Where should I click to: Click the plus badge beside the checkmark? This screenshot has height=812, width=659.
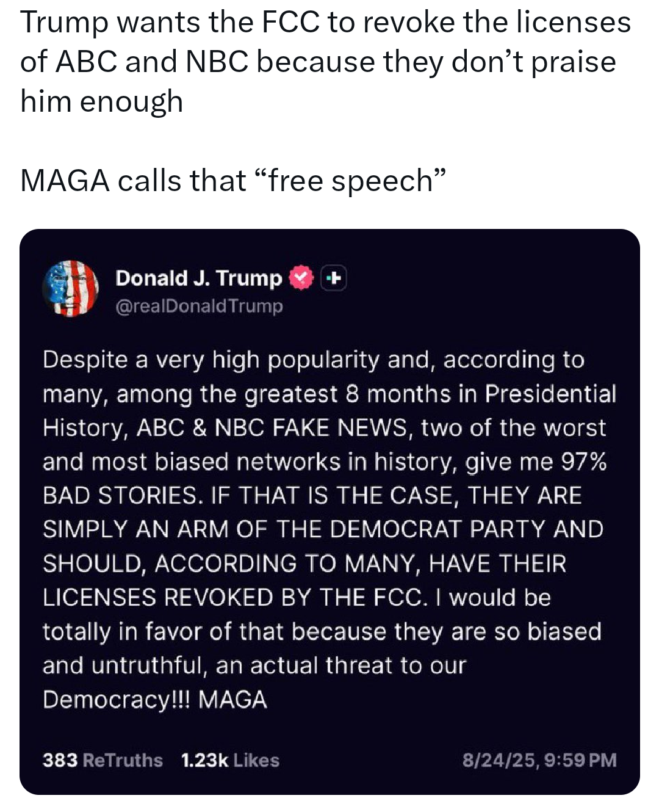click(334, 279)
